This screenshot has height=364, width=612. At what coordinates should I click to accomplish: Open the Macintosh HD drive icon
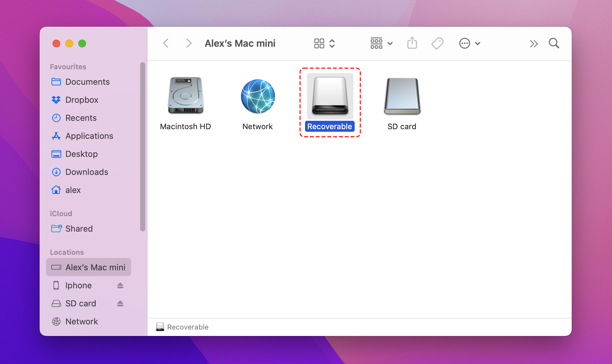tap(186, 95)
